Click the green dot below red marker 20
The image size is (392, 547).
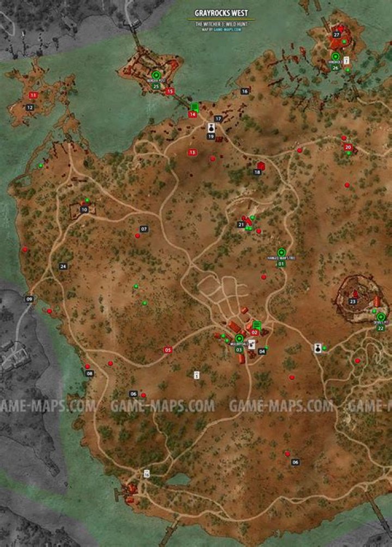coord(348,153)
